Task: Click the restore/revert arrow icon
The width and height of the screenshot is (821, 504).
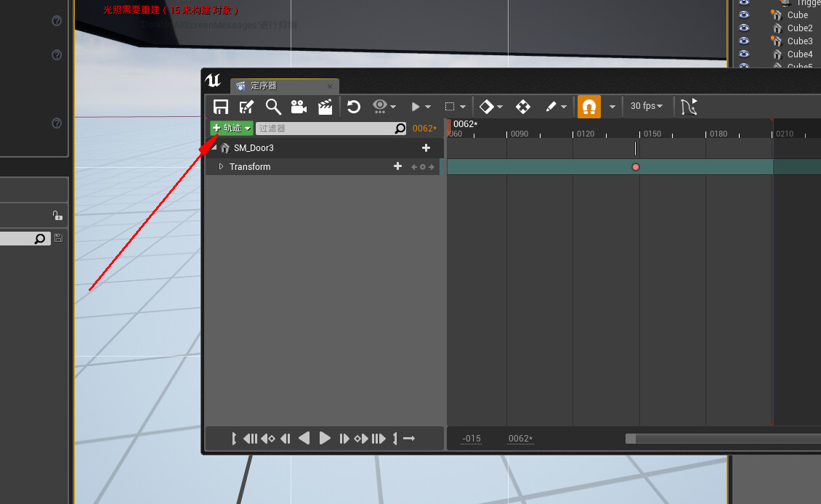Action: coord(354,106)
